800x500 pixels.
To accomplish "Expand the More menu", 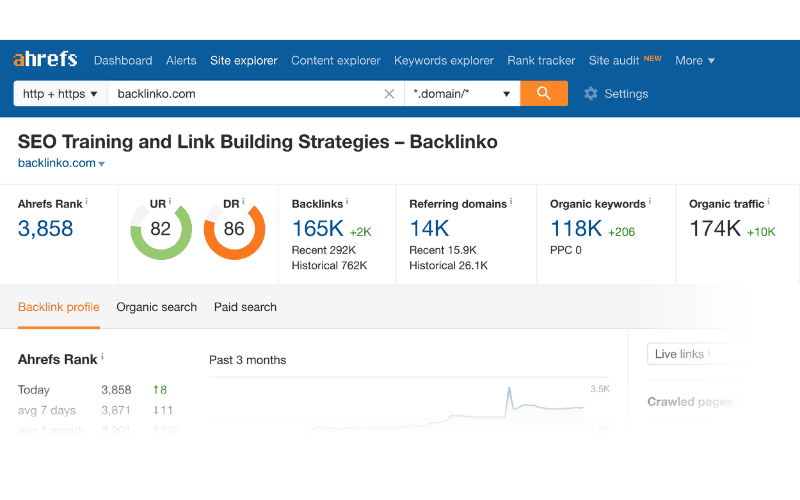I will 695,61.
